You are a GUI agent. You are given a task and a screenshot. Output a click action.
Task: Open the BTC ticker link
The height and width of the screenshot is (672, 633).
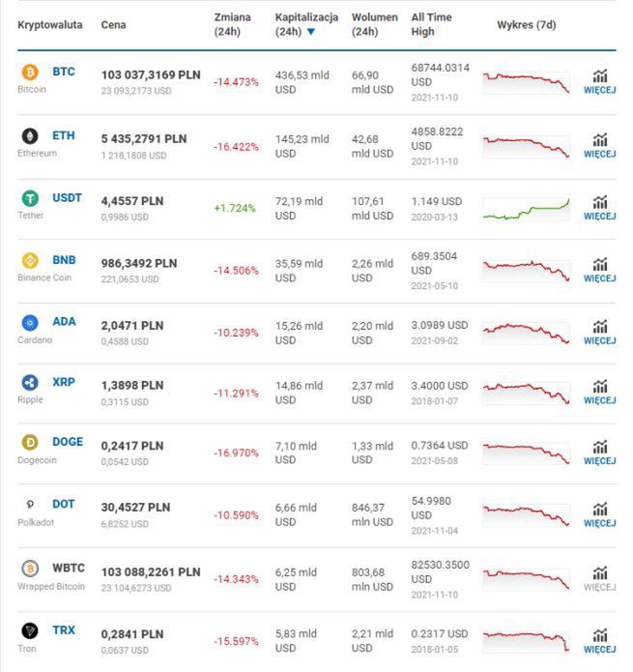pos(63,73)
